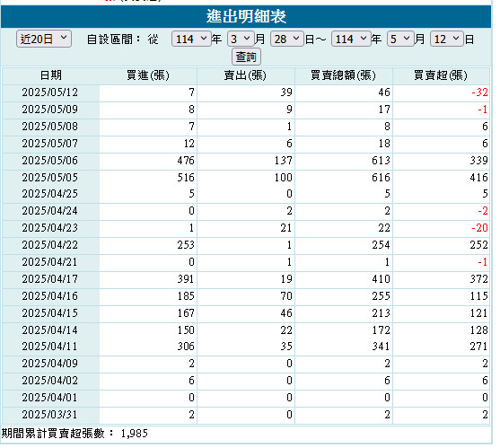Click the red -32 net value
Viewport: 500px width, 448px height.
point(479,92)
